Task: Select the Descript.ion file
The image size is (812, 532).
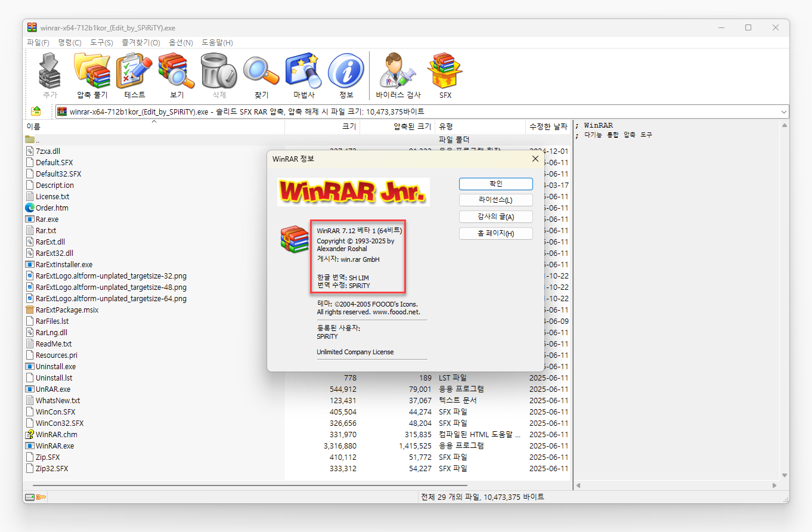Action: (x=55, y=185)
